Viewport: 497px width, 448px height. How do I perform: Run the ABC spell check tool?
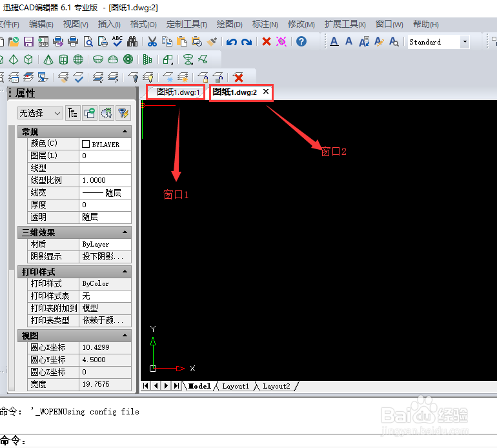[x=117, y=41]
